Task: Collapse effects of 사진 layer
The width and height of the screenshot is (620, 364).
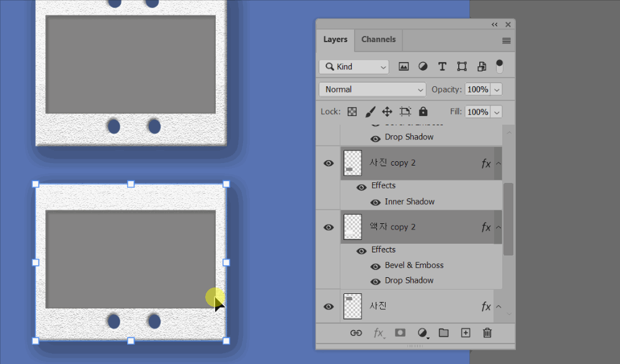Action: pyautogui.click(x=498, y=306)
